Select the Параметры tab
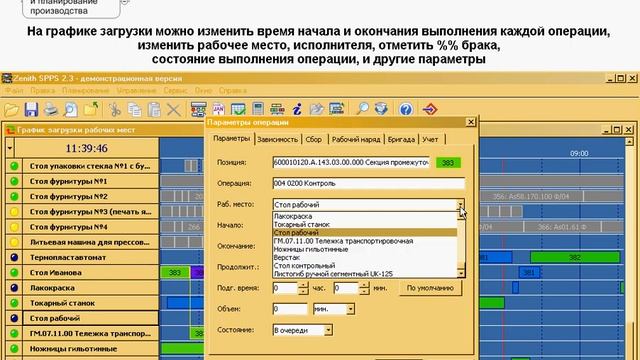 (231, 139)
